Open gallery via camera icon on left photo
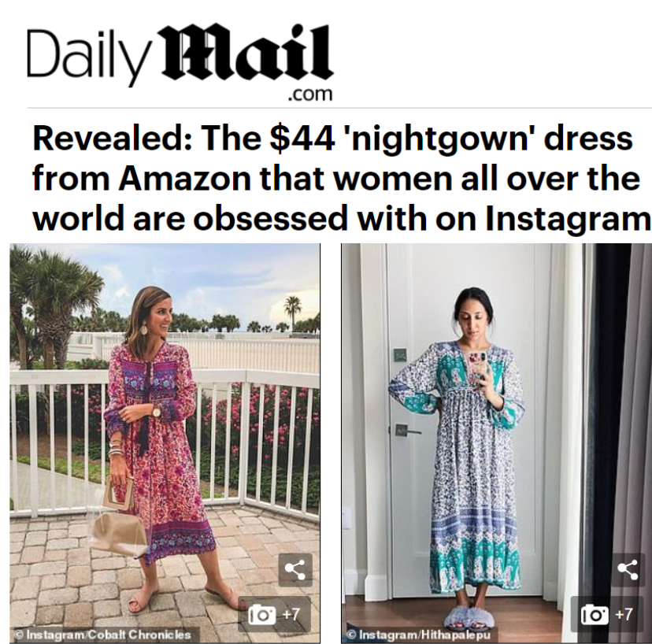This screenshot has width=652, height=644. pyautogui.click(x=261, y=615)
